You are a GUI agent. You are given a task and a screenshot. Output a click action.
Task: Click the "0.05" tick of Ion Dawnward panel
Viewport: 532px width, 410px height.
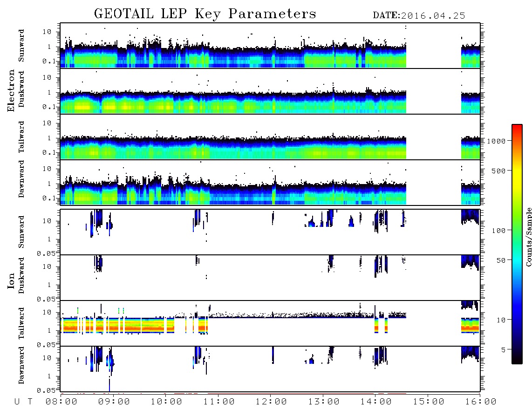46,390
